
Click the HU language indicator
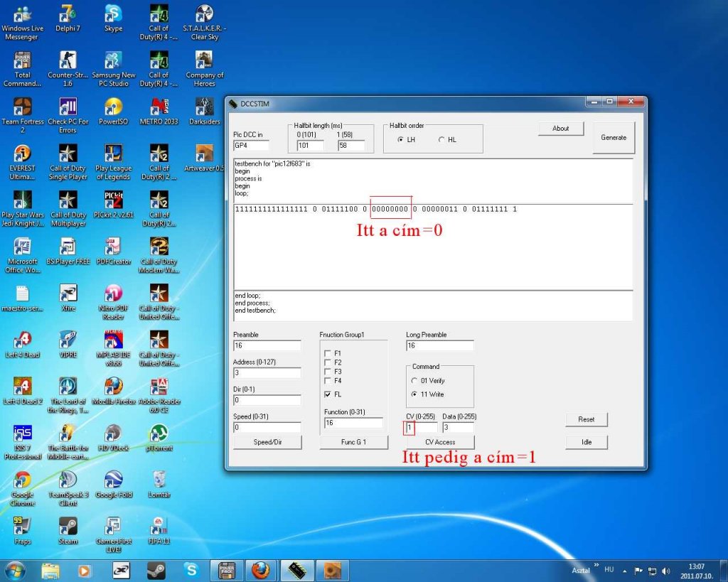tap(609, 569)
